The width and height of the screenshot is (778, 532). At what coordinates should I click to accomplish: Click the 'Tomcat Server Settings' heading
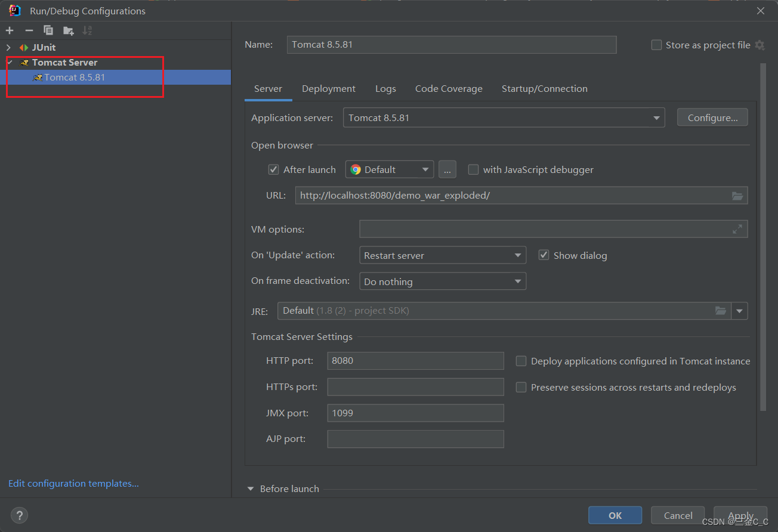(x=302, y=336)
